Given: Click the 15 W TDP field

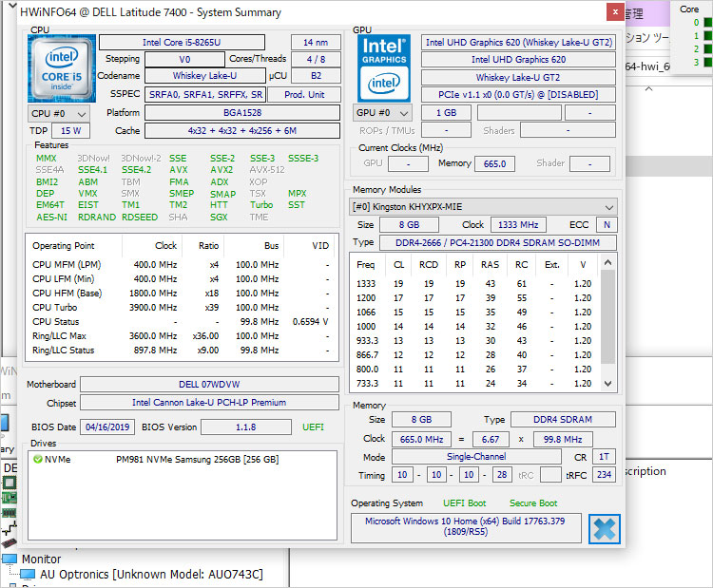Looking at the screenshot, I should (71, 130).
